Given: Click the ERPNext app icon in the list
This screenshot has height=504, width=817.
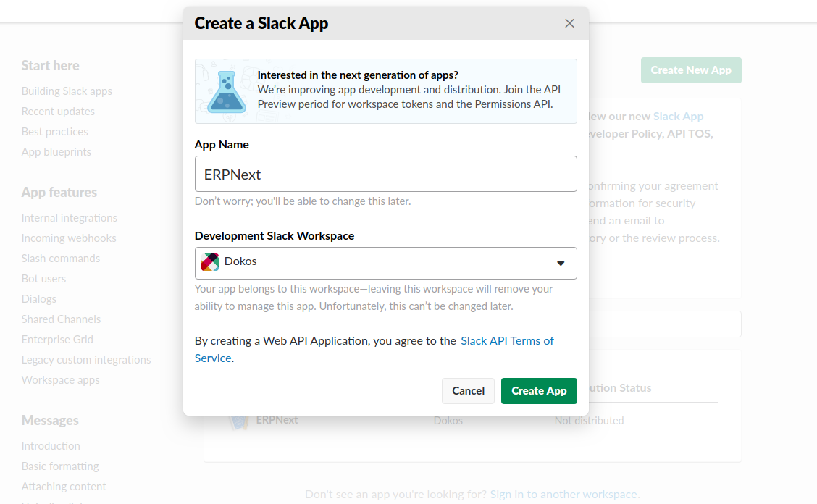Looking at the screenshot, I should tap(239, 419).
